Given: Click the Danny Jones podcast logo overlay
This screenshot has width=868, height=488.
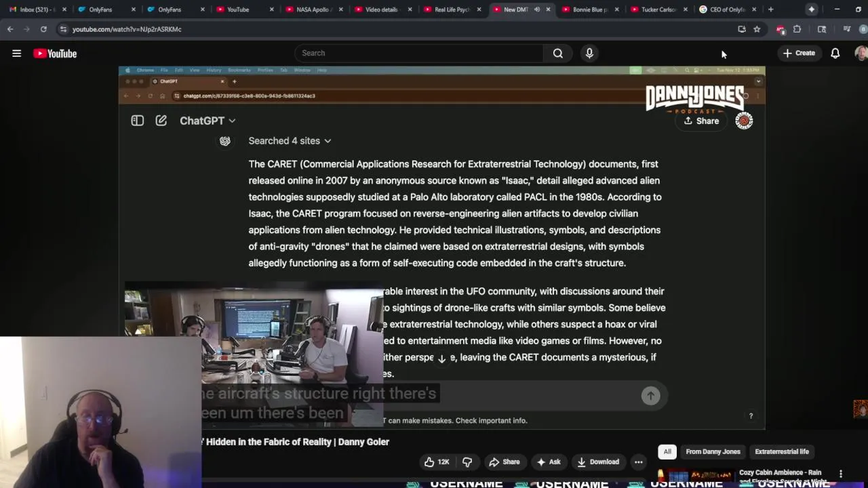Looking at the screenshot, I should click(x=694, y=100).
